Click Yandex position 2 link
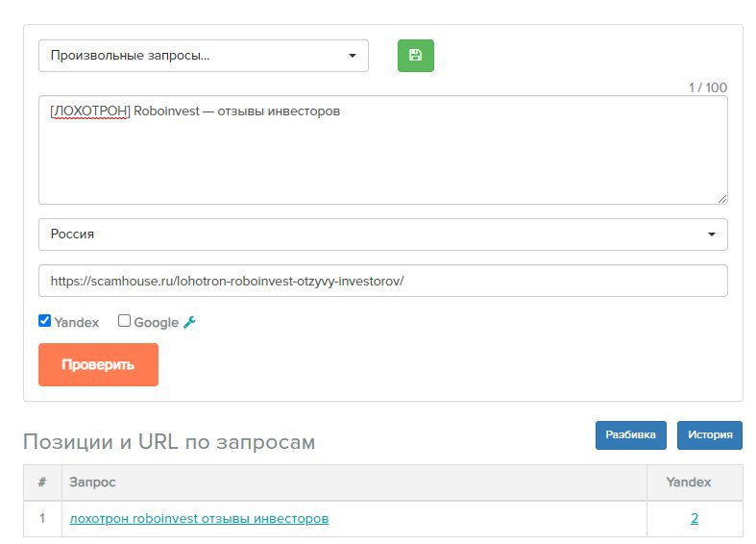 tap(695, 518)
